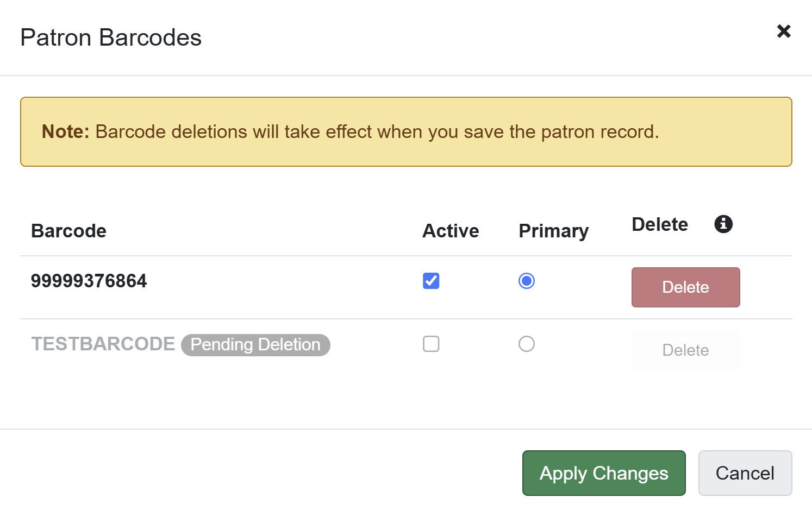
Task: Click the Primary column header
Action: pyautogui.click(x=553, y=230)
